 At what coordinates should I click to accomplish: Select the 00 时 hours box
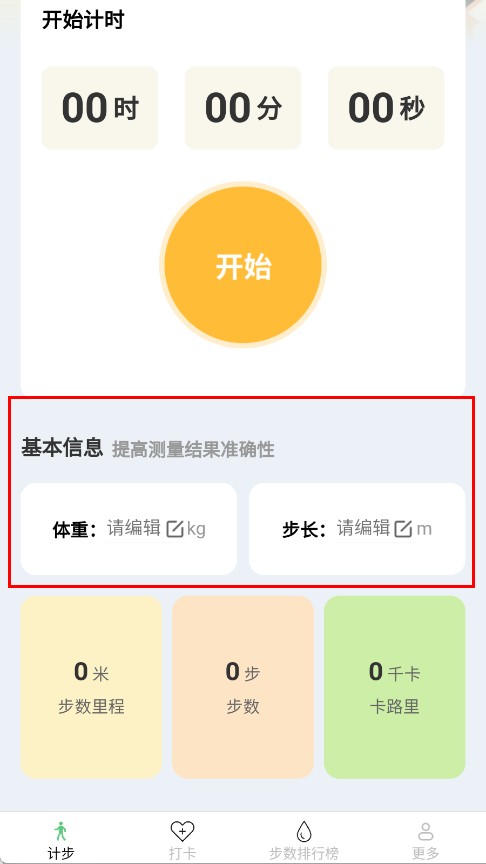coord(100,108)
